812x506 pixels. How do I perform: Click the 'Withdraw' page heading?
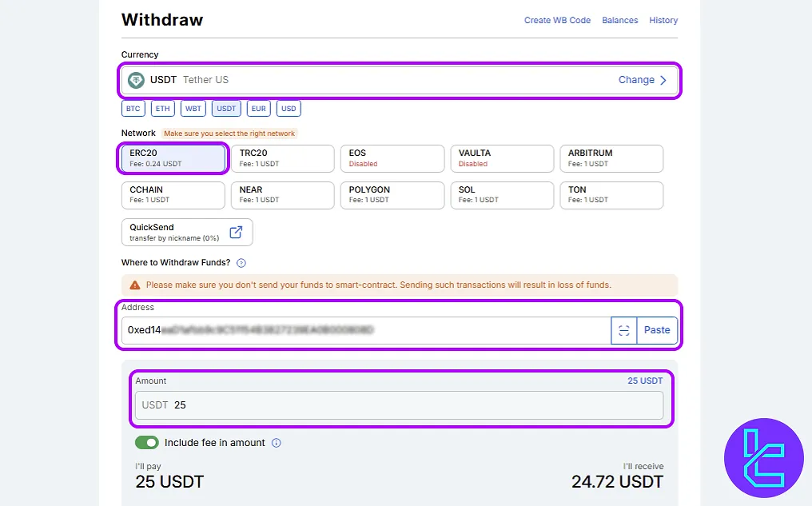[162, 20]
